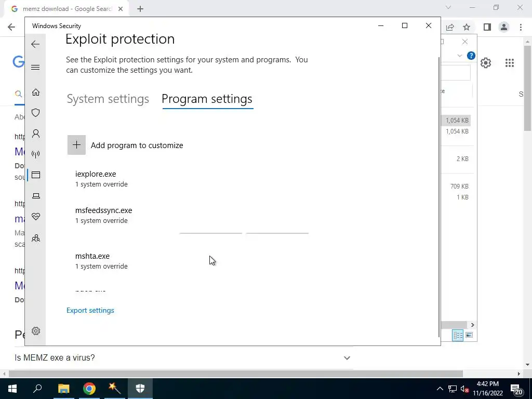The width and height of the screenshot is (532, 399).
Task: Switch Explorer to large thumbnails view icon
Action: coord(469,335)
